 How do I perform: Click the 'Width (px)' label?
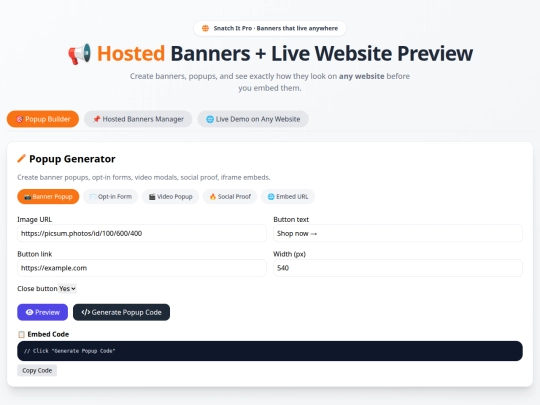point(289,254)
